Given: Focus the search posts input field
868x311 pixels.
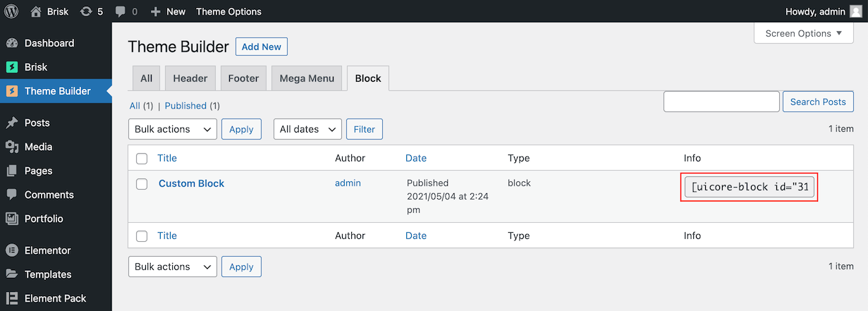Looking at the screenshot, I should click(721, 102).
